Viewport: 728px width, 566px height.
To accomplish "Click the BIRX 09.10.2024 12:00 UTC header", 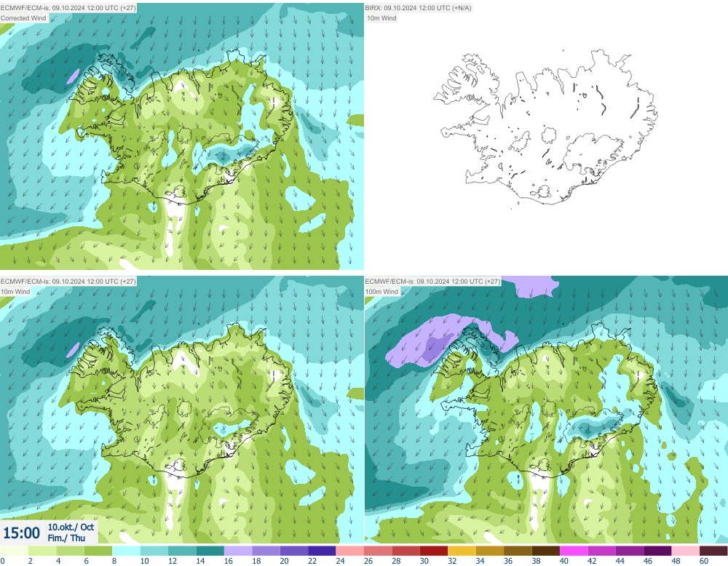I will coord(418,8).
